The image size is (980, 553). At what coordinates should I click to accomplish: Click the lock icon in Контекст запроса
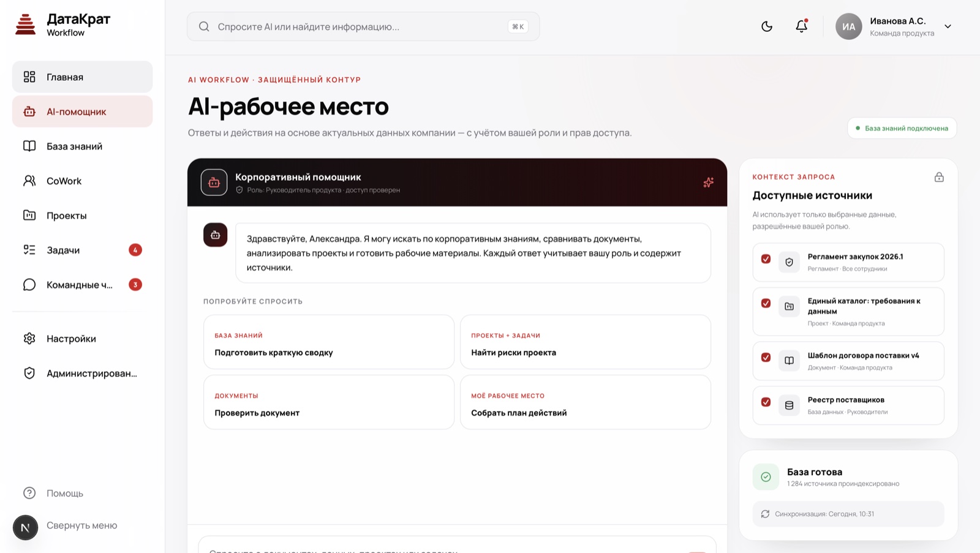tap(939, 177)
